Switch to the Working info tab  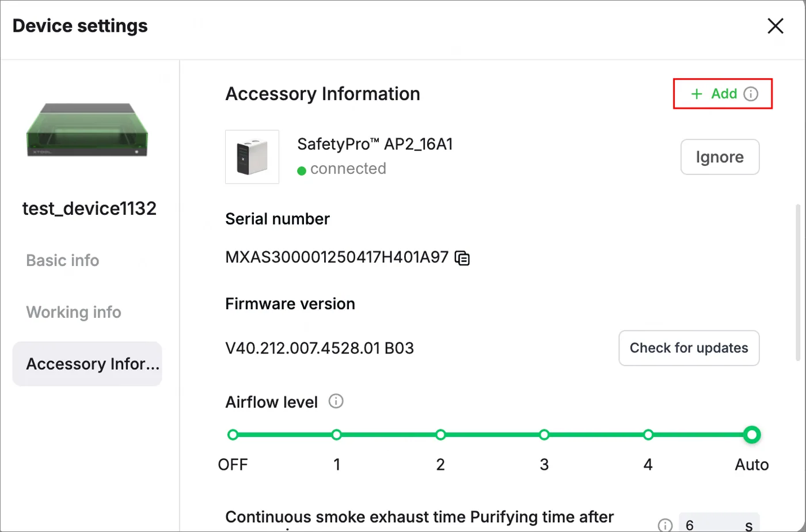click(x=74, y=312)
